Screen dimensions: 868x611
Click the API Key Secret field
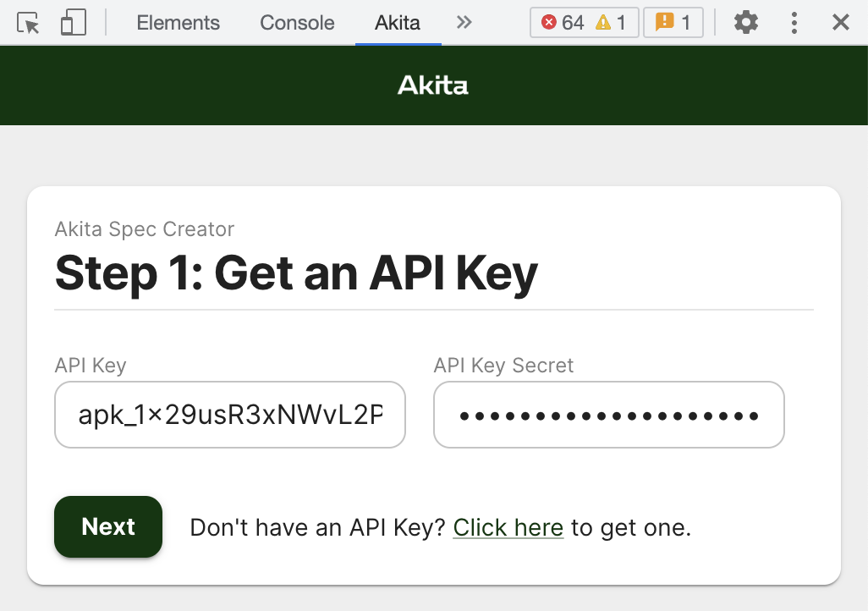point(609,415)
